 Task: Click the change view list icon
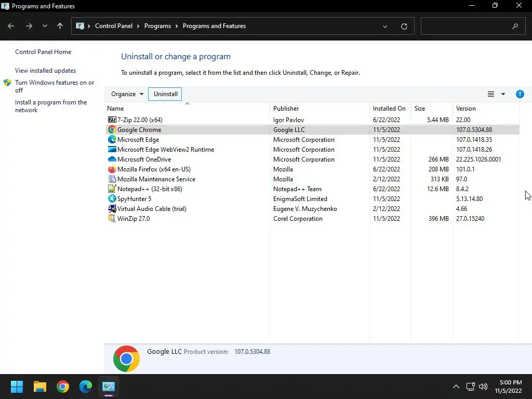coord(491,94)
